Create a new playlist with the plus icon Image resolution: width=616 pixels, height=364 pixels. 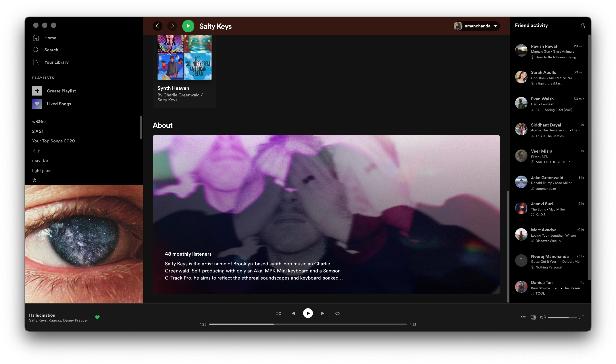coord(37,91)
